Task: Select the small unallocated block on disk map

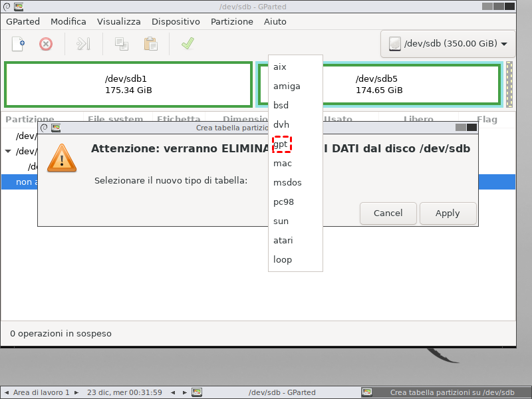Action: point(509,84)
